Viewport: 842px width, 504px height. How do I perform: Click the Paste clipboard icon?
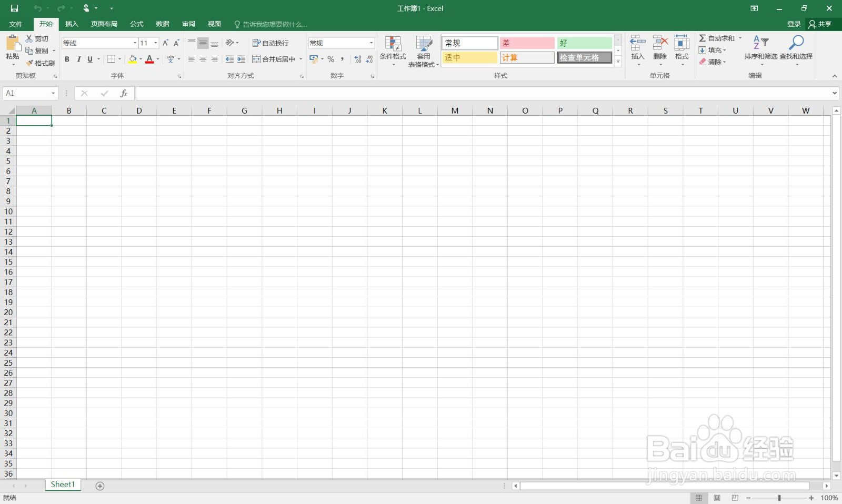tap(13, 43)
